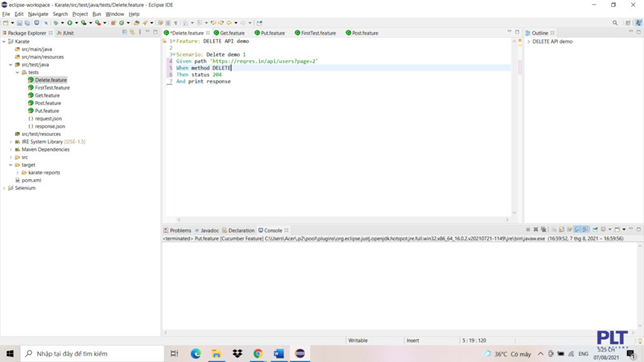Screen dimensions: 644x362
Task: Click the Back navigation arrow in toolbar
Action: coord(229,23)
